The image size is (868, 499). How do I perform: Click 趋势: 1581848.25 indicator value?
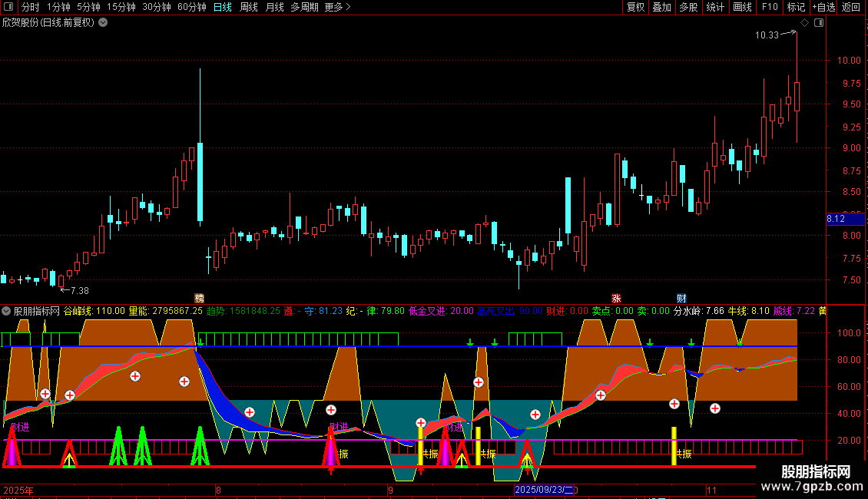[x=243, y=311]
